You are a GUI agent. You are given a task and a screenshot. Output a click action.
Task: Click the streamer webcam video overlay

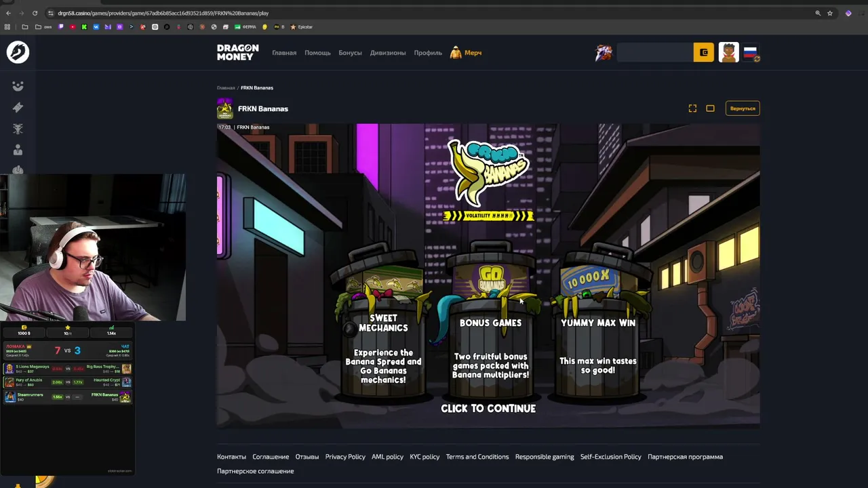point(93,247)
